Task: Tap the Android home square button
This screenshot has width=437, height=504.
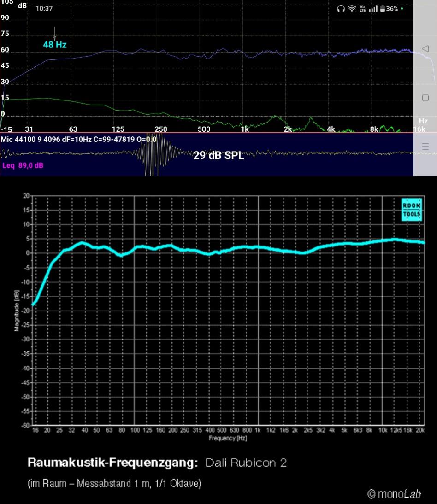Action: coord(425,98)
